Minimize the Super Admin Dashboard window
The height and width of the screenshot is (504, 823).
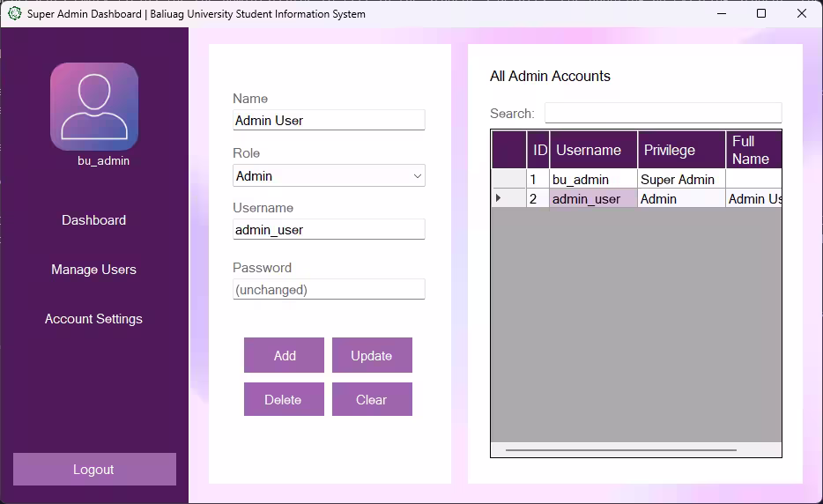click(722, 13)
